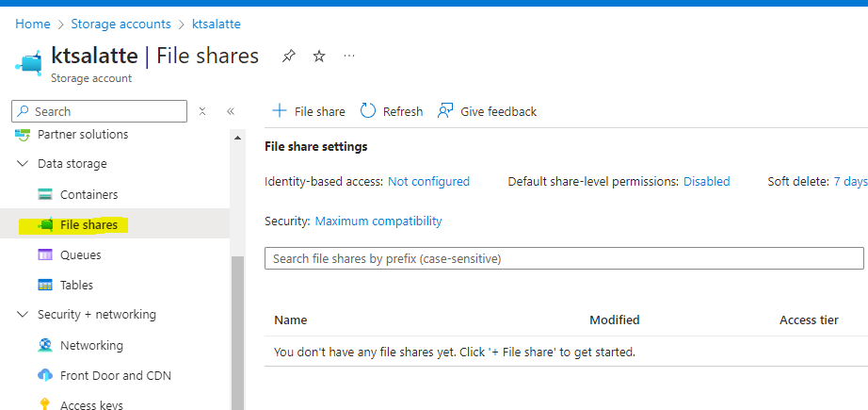
Task: Click the Refresh button label
Action: click(x=403, y=111)
